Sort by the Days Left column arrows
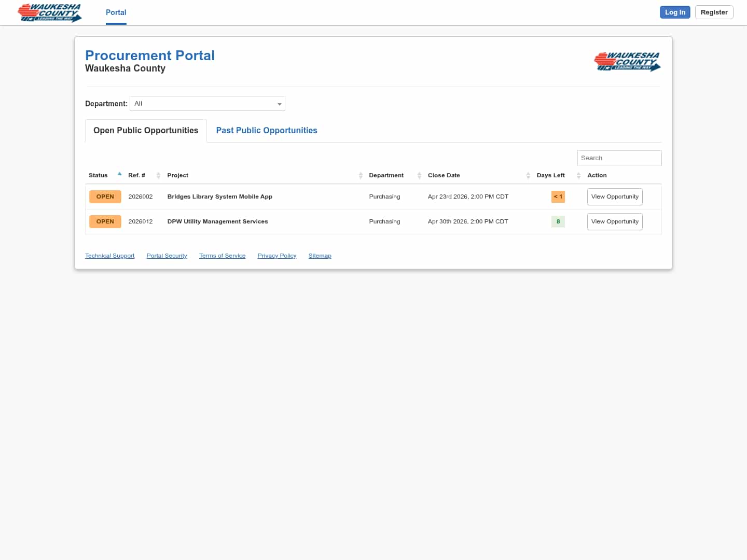This screenshot has width=747, height=560. pyautogui.click(x=578, y=175)
